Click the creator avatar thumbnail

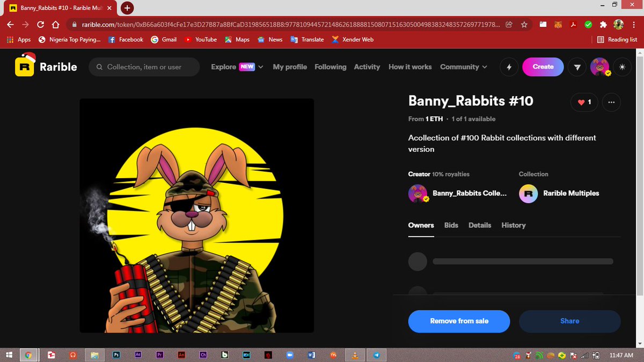click(x=418, y=194)
